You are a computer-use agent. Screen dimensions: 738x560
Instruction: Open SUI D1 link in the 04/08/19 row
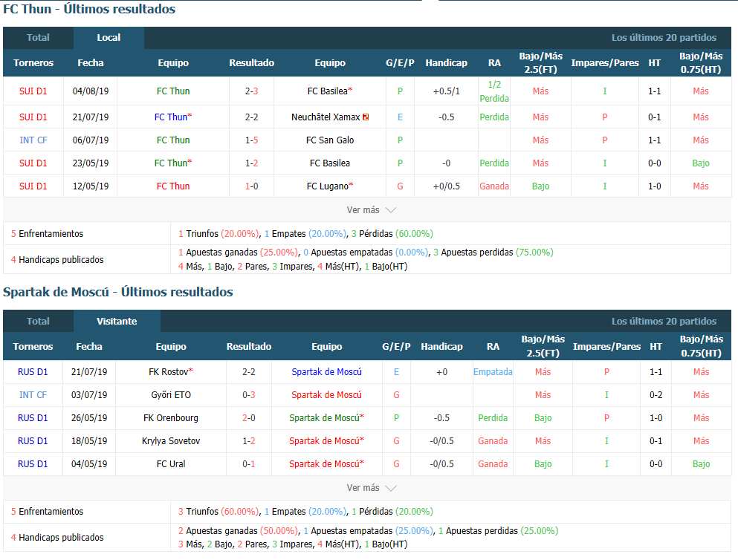33,91
